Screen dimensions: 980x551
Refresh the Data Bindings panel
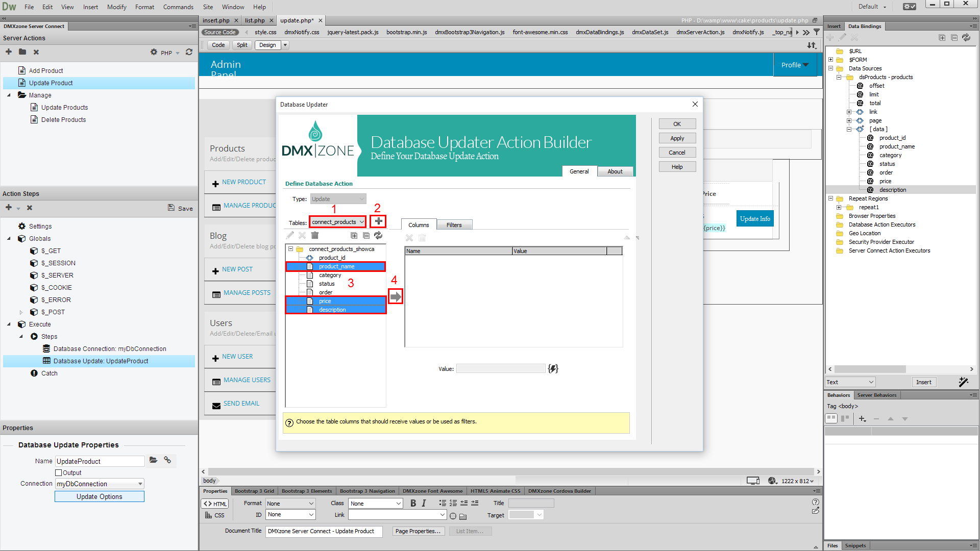click(x=966, y=37)
